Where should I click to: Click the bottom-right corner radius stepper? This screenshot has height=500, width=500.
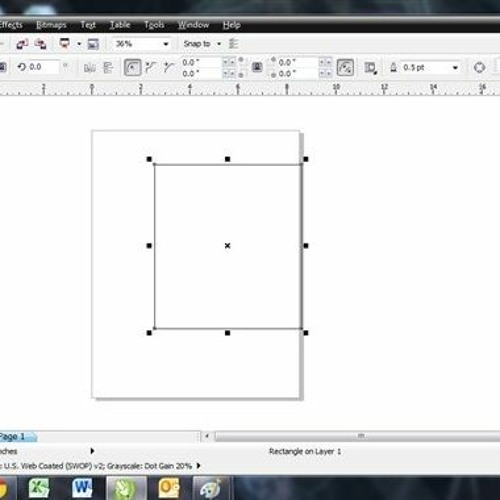(325, 73)
